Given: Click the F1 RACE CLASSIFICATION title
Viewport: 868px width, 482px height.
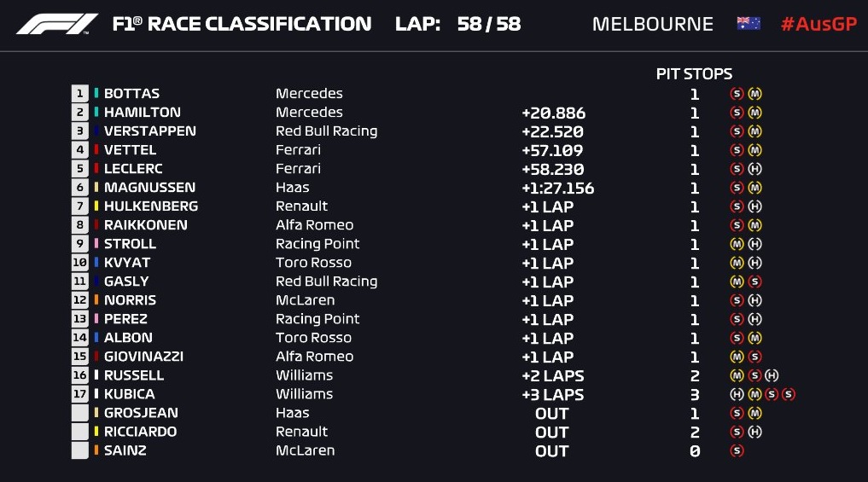Looking at the screenshot, I should pos(242,24).
